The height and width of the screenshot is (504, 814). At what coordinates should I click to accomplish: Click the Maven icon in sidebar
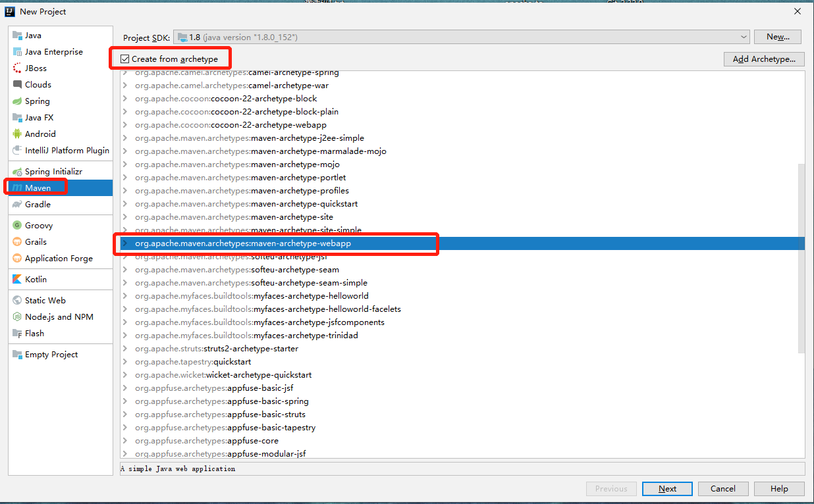(x=17, y=188)
